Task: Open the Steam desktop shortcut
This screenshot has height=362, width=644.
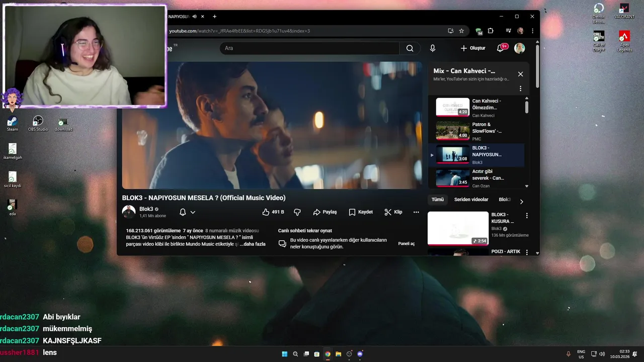Action: tap(12, 124)
